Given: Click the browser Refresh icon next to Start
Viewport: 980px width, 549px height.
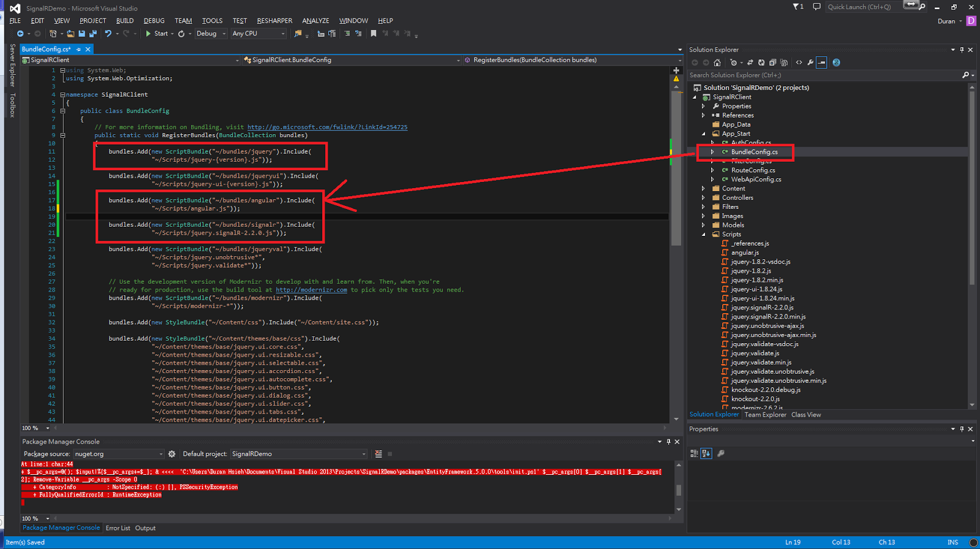Looking at the screenshot, I should [x=181, y=34].
